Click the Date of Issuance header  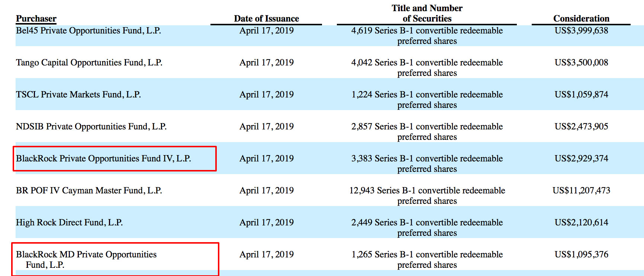[266, 19]
